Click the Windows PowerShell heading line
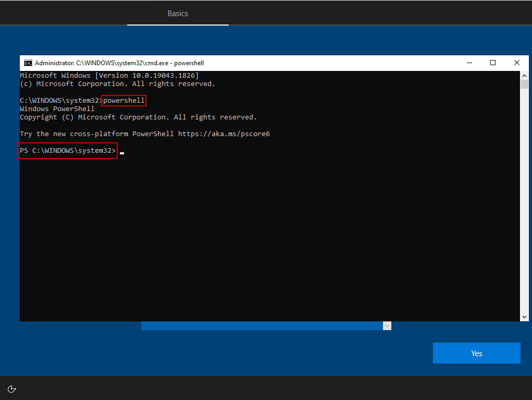The width and height of the screenshot is (532, 400). 57,109
